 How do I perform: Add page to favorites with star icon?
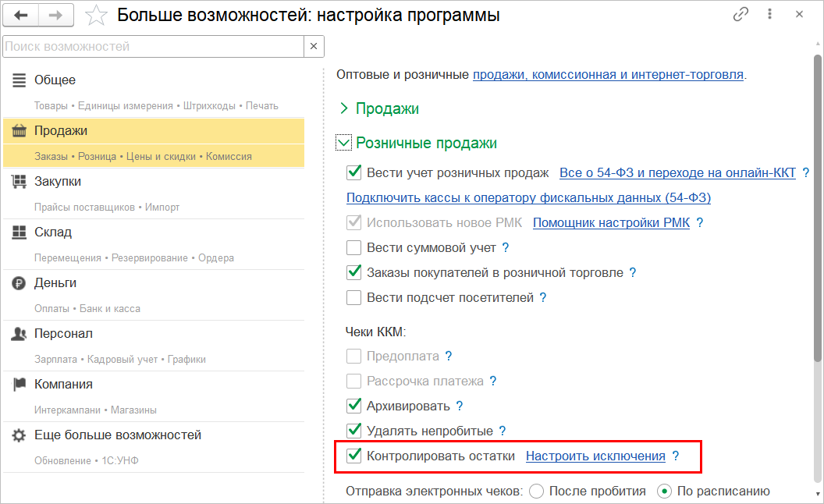pyautogui.click(x=97, y=15)
